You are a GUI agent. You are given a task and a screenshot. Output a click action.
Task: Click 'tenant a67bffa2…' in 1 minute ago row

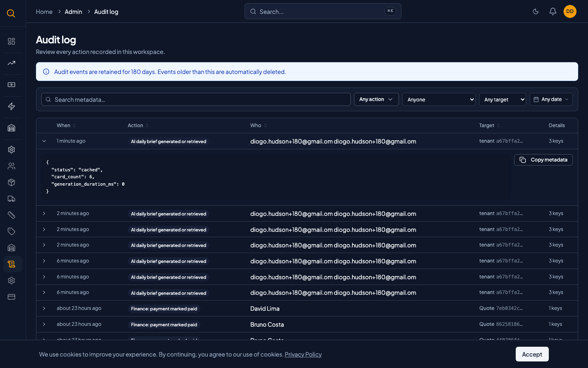click(x=501, y=141)
